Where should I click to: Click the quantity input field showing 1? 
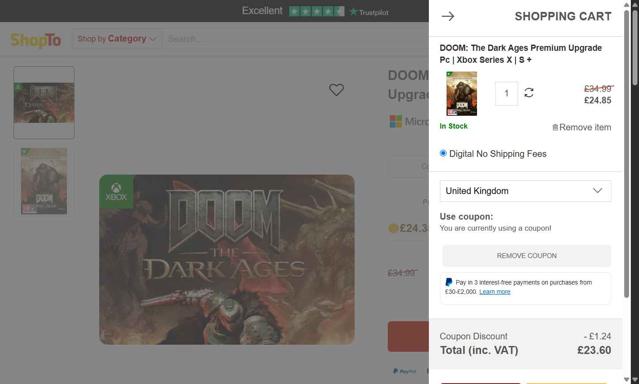[x=507, y=93]
